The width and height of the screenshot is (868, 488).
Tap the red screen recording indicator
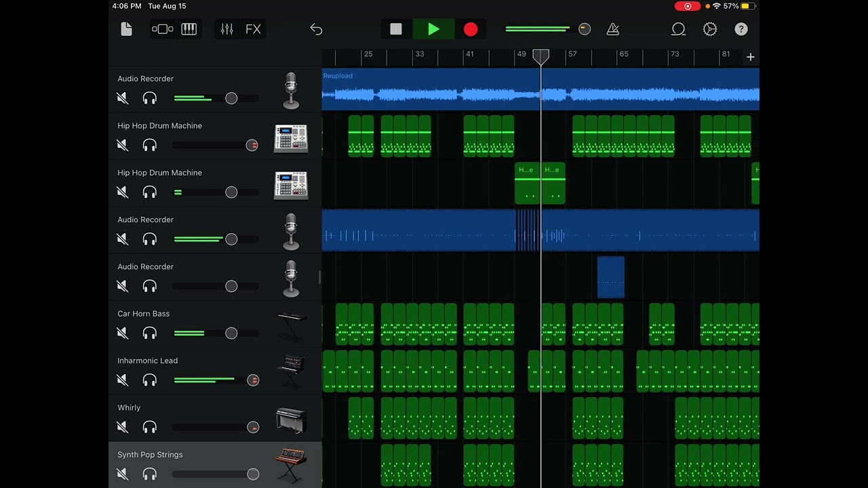click(x=688, y=6)
